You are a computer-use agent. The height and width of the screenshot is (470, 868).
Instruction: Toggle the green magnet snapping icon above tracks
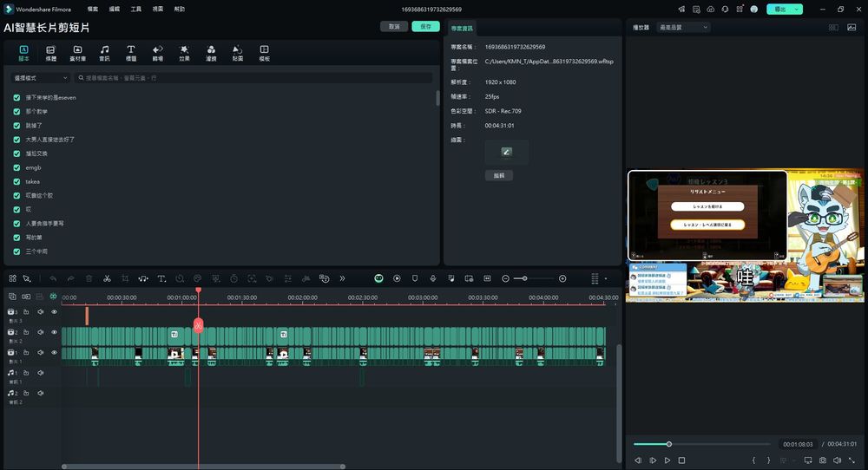53,297
